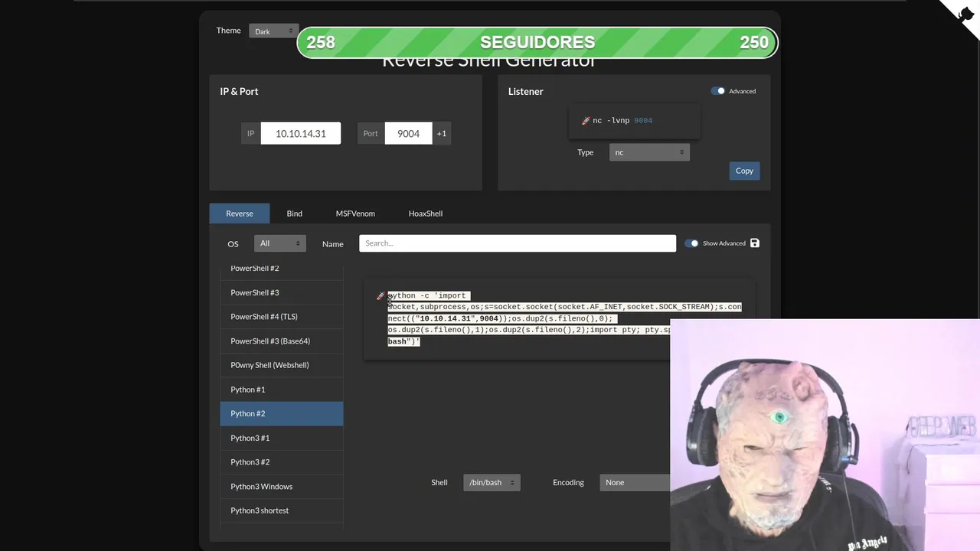Screen dimensions: 980x551
Task: Select Python3 #2 from the list
Action: [282, 462]
